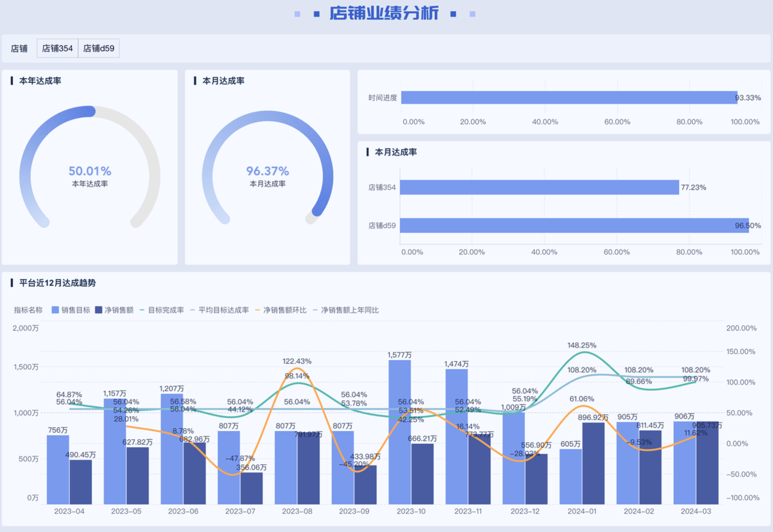Click the 平台近12月达成趋势 panel heading
This screenshot has width=773, height=532.
[57, 283]
